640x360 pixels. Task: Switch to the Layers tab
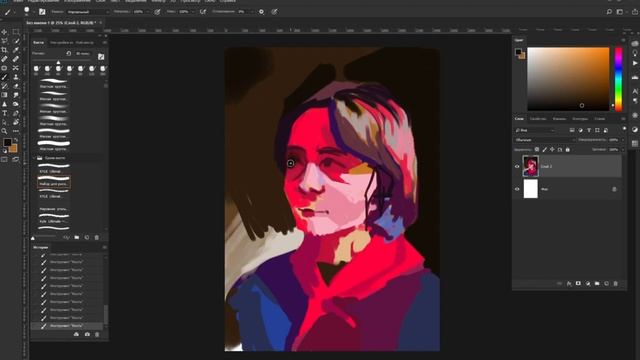click(x=519, y=119)
